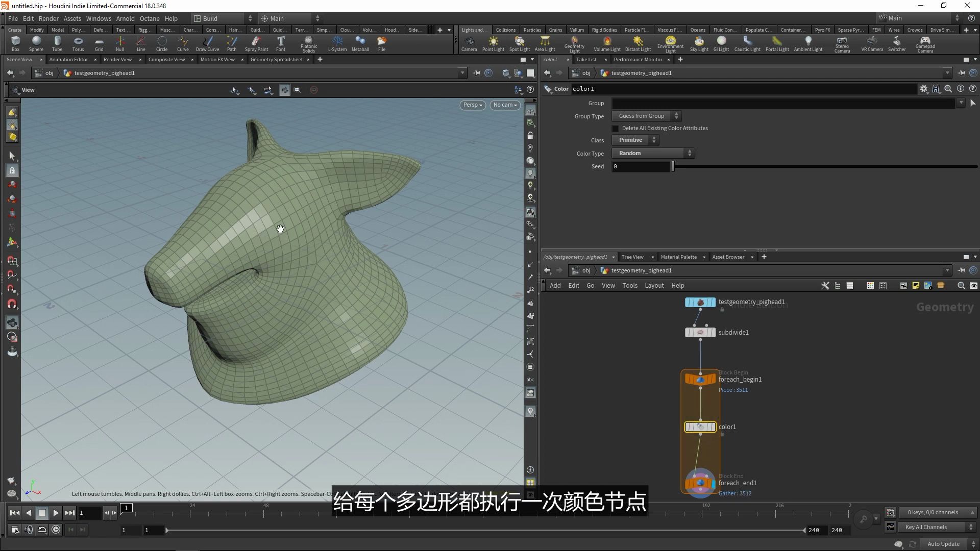Open the Persp view menu

472,105
